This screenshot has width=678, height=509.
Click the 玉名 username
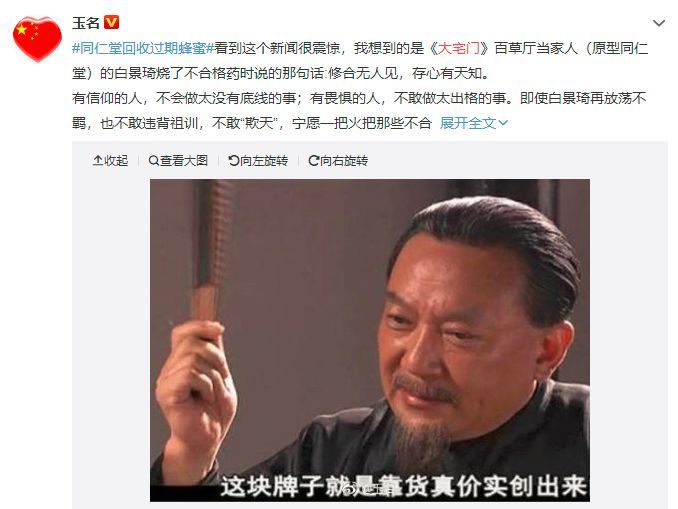click(86, 22)
